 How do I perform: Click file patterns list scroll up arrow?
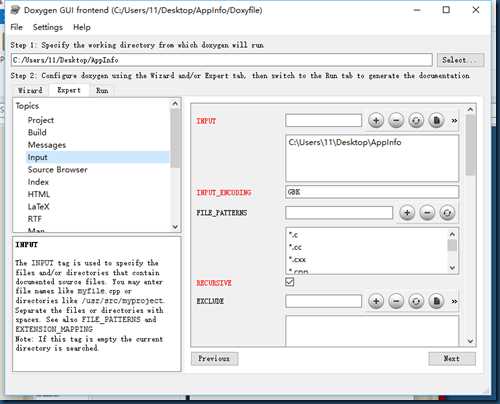click(x=452, y=234)
